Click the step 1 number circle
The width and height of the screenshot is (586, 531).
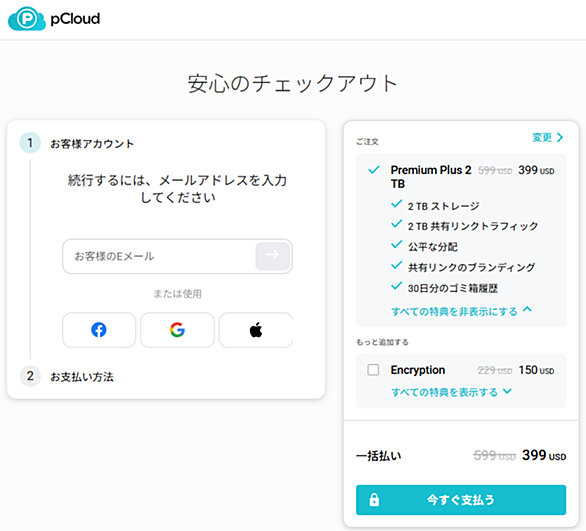coord(30,143)
